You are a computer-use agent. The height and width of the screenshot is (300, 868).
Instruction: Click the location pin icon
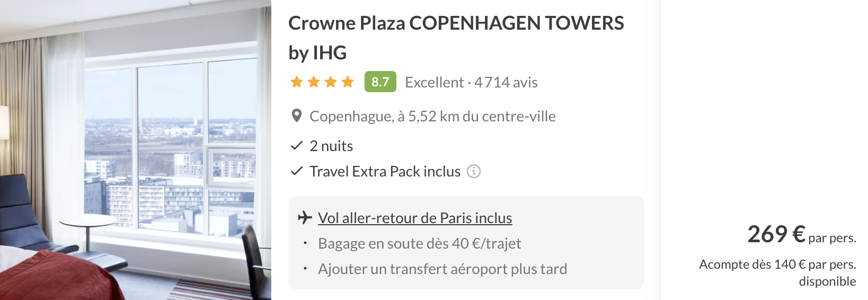(x=297, y=116)
